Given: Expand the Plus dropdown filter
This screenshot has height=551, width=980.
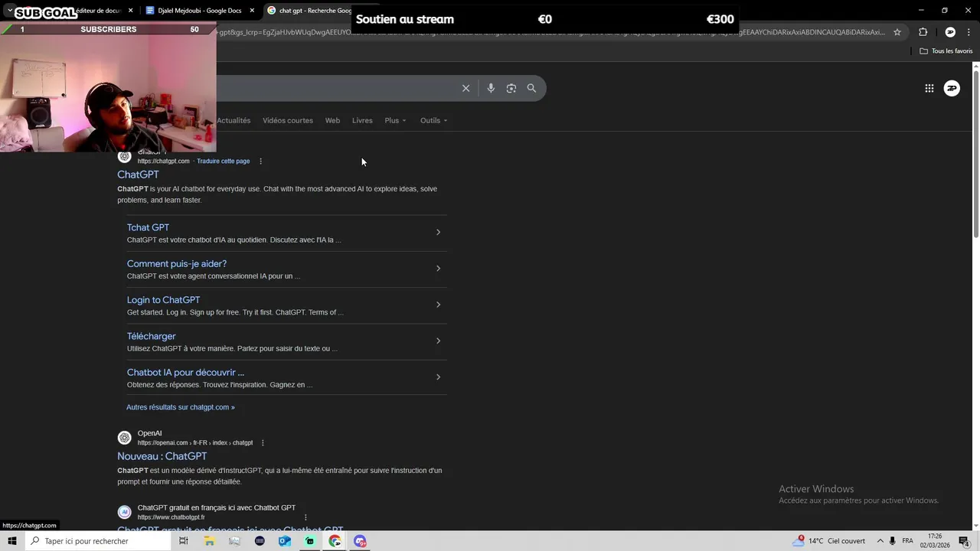Looking at the screenshot, I should (x=396, y=120).
